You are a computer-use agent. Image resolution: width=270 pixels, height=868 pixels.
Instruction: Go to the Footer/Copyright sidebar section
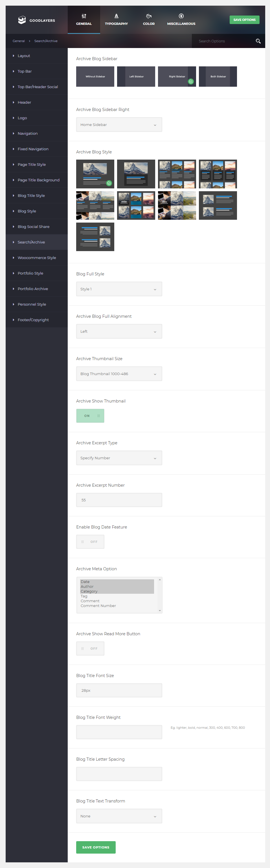click(x=33, y=320)
